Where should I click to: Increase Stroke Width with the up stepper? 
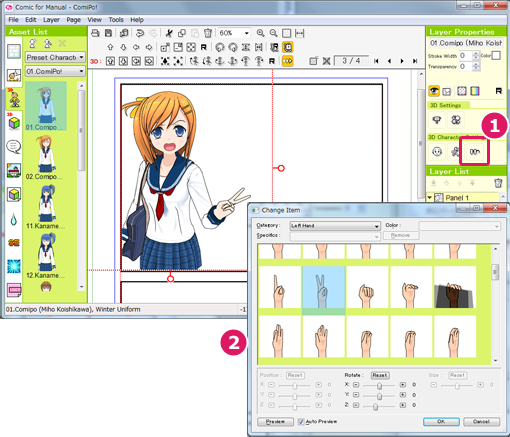(476, 53)
